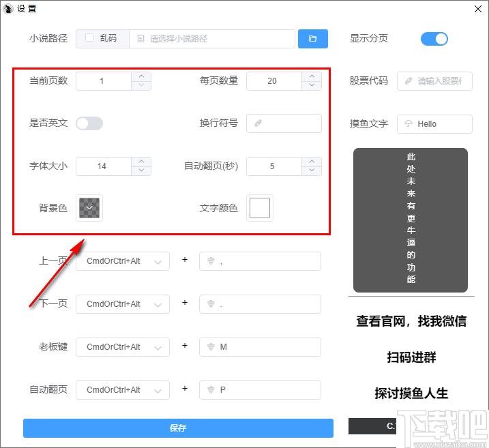This screenshot has height=448, width=489.
Task: Click the umbrella icon in 摸鱼文字 field
Action: (409, 124)
